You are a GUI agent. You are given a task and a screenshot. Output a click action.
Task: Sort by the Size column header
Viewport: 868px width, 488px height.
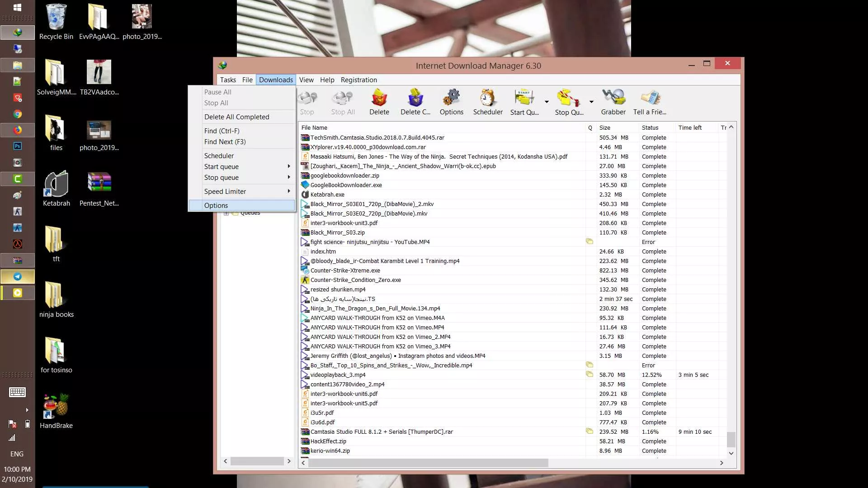[x=617, y=128]
